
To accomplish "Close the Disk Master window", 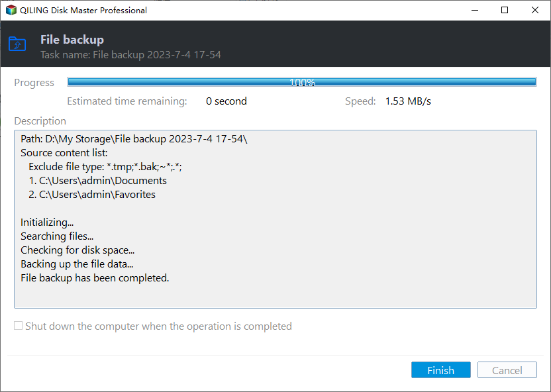I will click(535, 10).
